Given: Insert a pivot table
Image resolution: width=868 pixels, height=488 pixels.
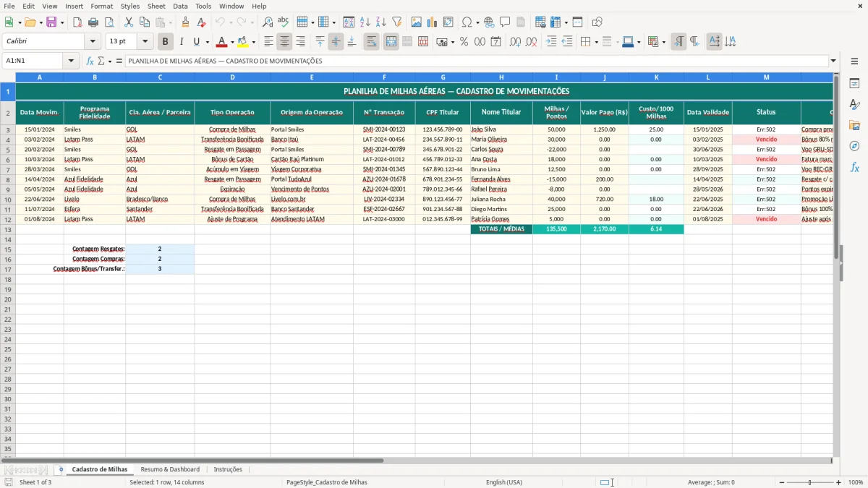Looking at the screenshot, I should (x=448, y=22).
